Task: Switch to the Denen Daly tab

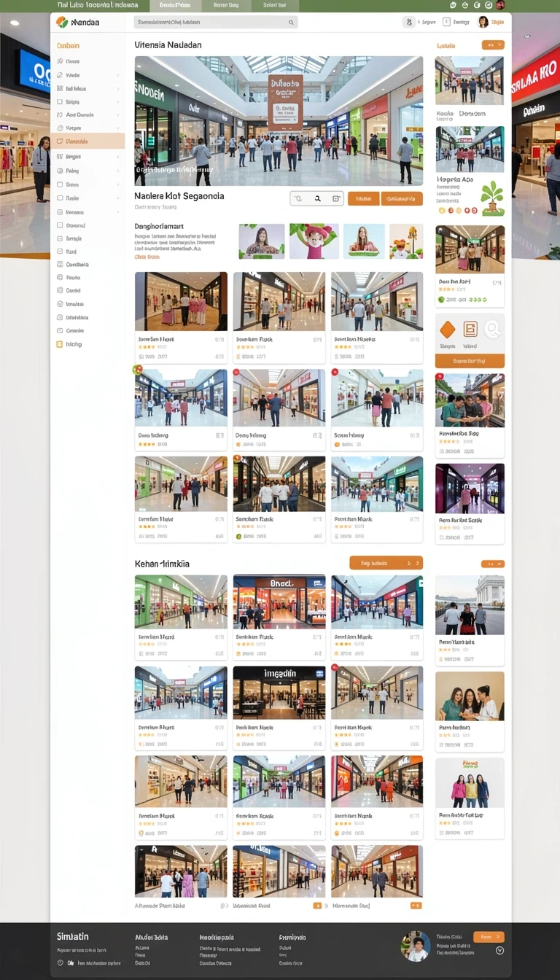Action: point(226,5)
